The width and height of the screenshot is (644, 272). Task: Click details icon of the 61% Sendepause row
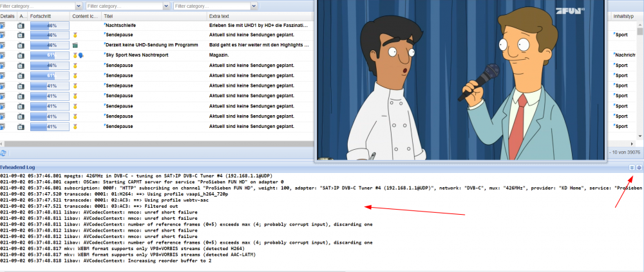(3, 75)
